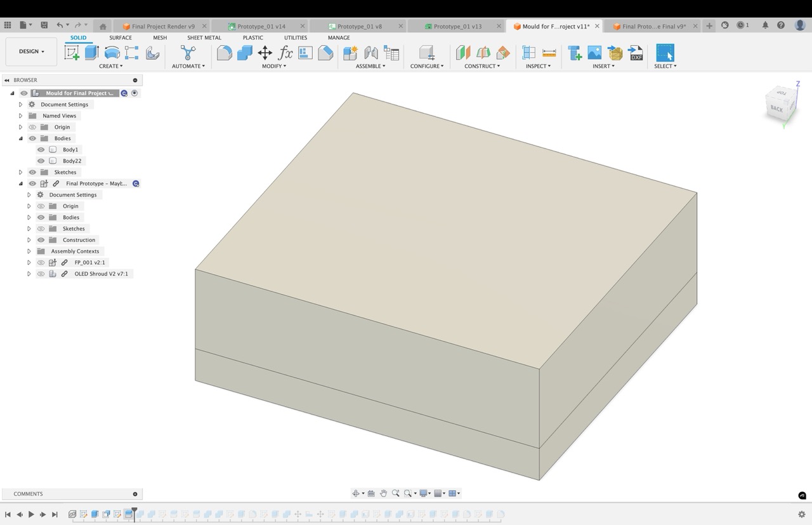
Task: Open the Configure table icon
Action: pos(427,53)
